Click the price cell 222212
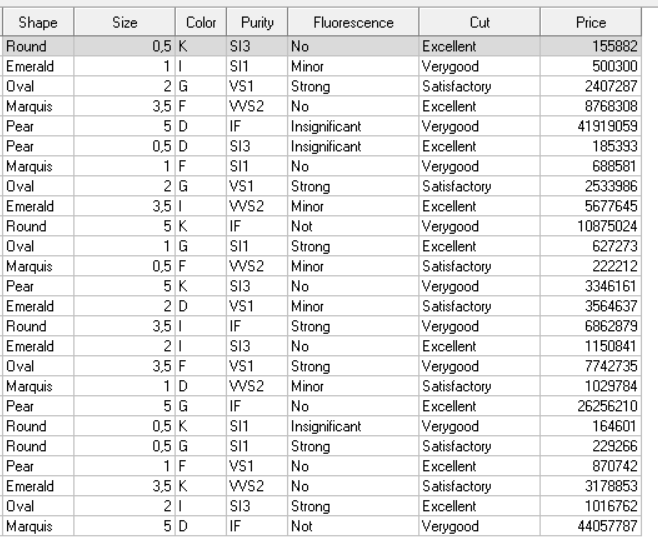 591,266
